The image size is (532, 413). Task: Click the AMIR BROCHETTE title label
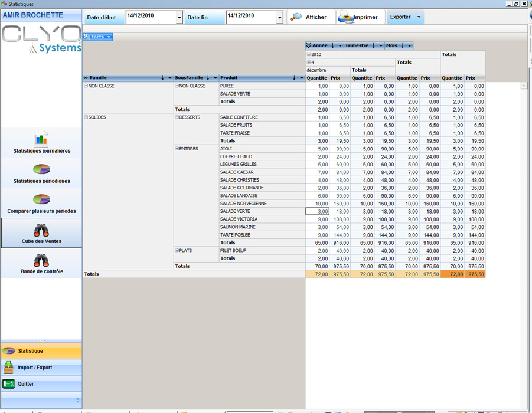(33, 15)
